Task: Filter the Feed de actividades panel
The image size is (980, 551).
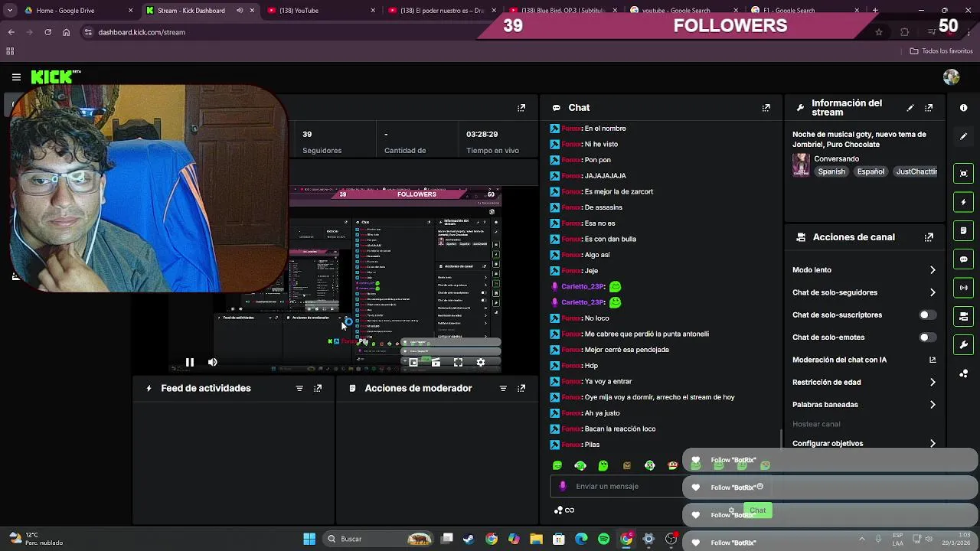Action: [x=299, y=388]
